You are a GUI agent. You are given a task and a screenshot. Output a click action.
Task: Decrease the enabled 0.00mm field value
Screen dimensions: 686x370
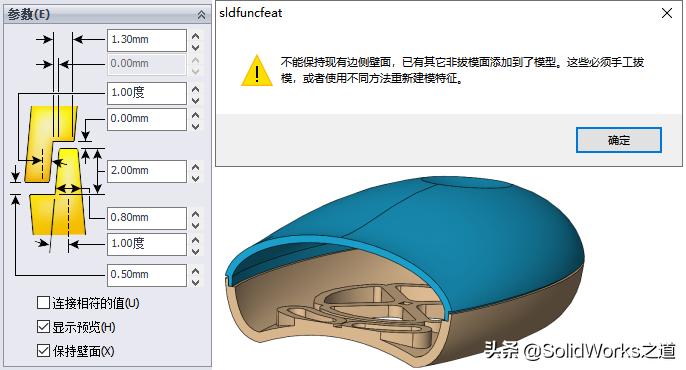(x=196, y=126)
